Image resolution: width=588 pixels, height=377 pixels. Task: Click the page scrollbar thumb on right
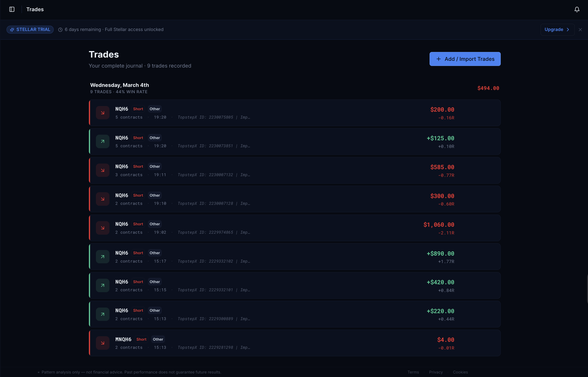pyautogui.click(x=587, y=289)
